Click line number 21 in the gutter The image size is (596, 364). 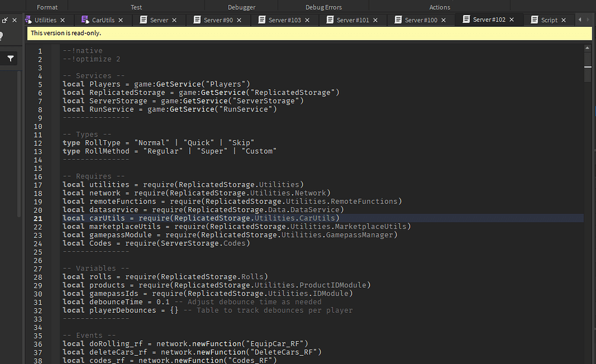click(x=38, y=218)
